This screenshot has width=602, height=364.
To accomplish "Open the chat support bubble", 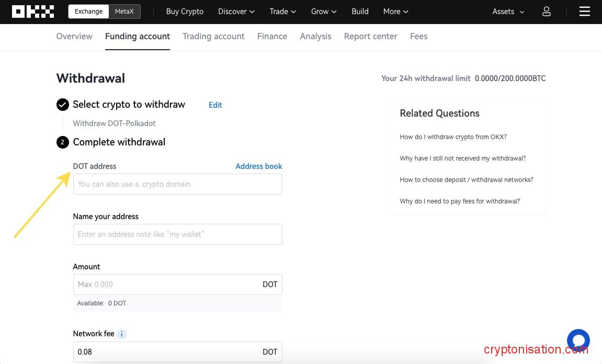I will click(578, 340).
